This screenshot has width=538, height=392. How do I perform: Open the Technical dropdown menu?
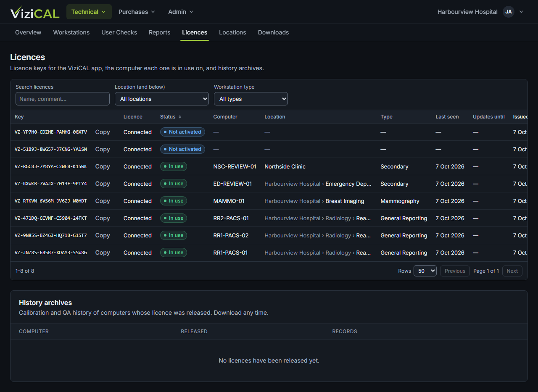(89, 12)
